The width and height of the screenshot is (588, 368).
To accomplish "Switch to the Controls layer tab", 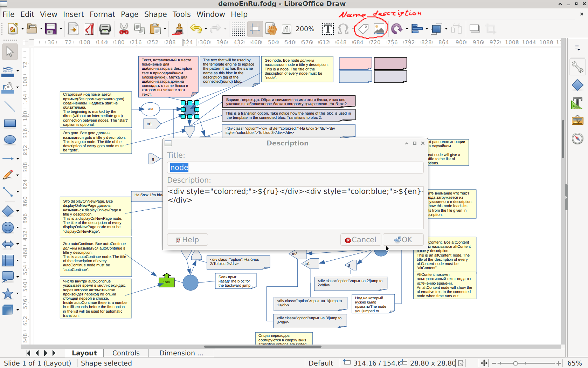I will pyautogui.click(x=126, y=353).
